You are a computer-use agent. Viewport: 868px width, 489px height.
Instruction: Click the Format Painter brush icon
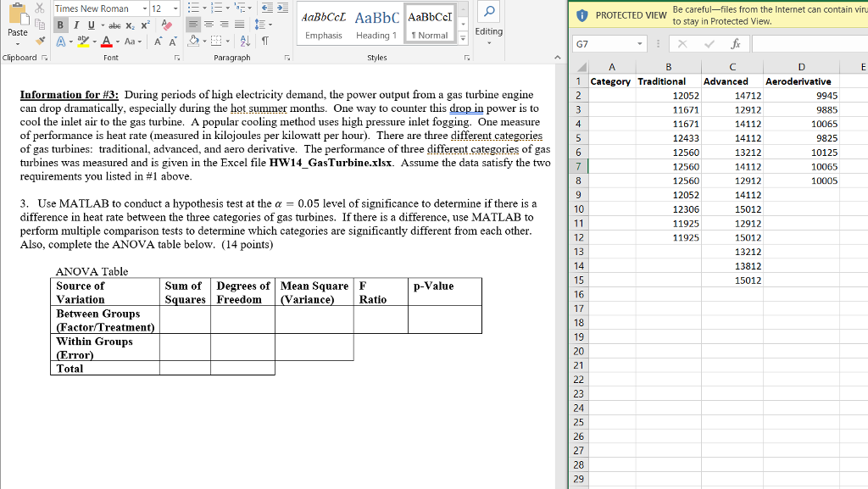[42, 42]
